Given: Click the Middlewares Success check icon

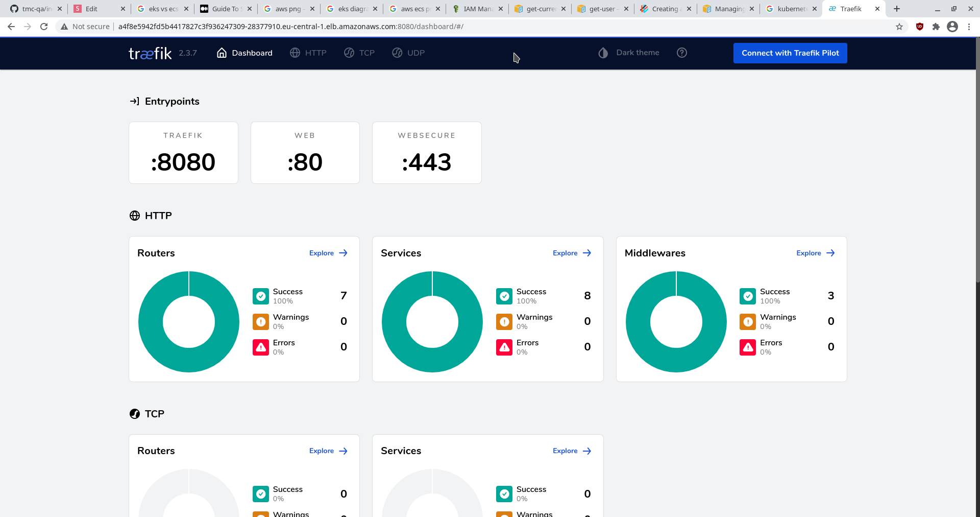Looking at the screenshot, I should coord(748,296).
